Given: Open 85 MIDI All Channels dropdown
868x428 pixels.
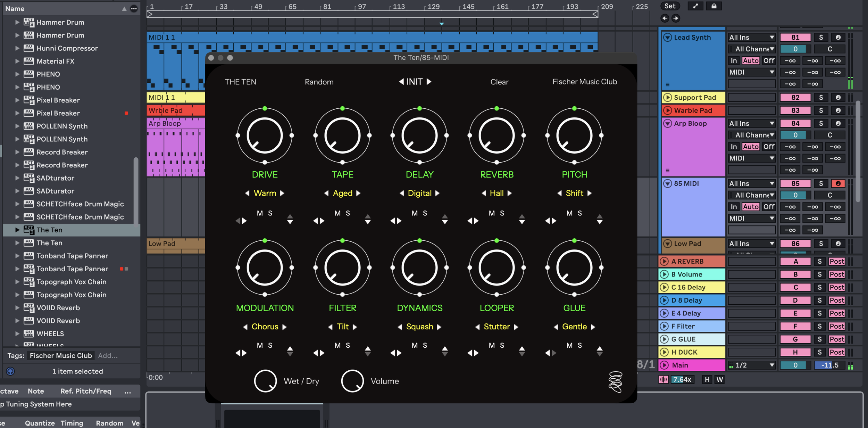Looking at the screenshot, I should (x=752, y=195).
